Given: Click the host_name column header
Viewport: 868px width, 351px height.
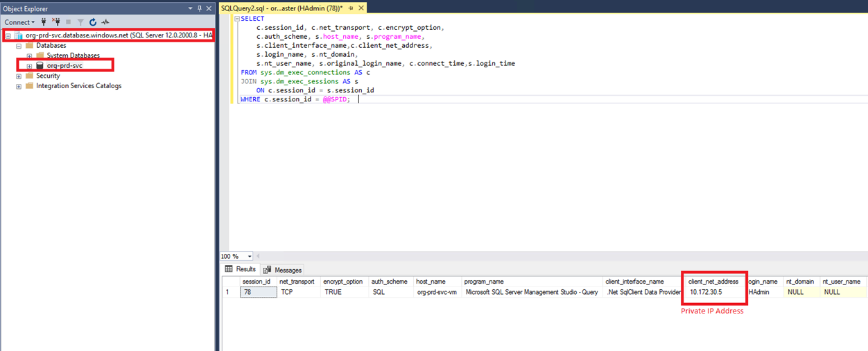Looking at the screenshot, I should pyautogui.click(x=438, y=282).
